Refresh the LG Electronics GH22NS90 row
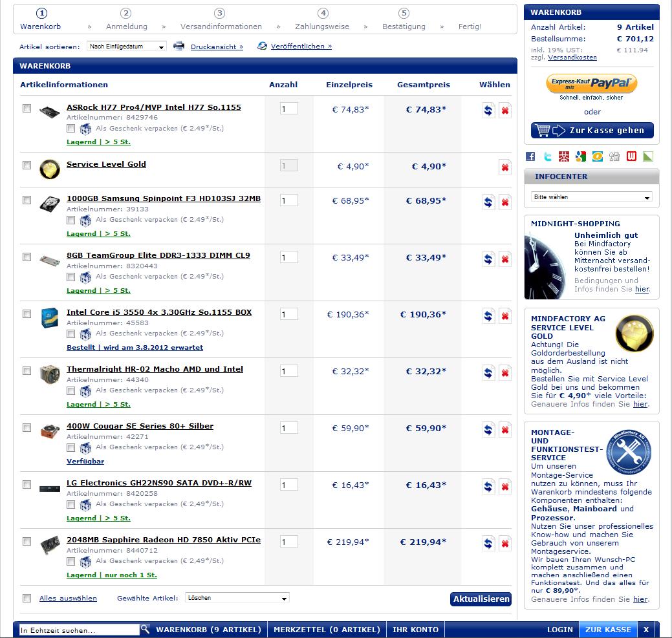 tap(488, 487)
